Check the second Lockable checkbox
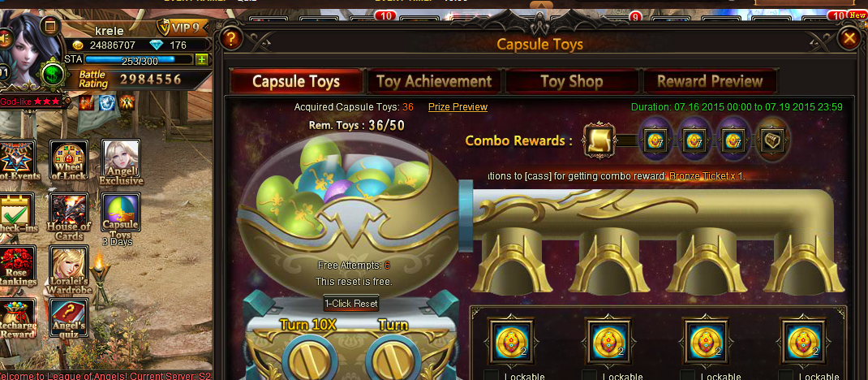This screenshot has height=380, width=868. click(x=589, y=376)
